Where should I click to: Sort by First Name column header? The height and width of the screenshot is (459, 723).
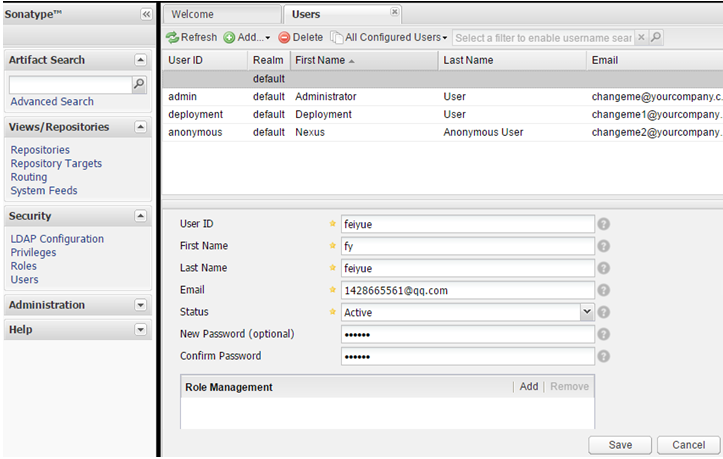tap(364, 60)
